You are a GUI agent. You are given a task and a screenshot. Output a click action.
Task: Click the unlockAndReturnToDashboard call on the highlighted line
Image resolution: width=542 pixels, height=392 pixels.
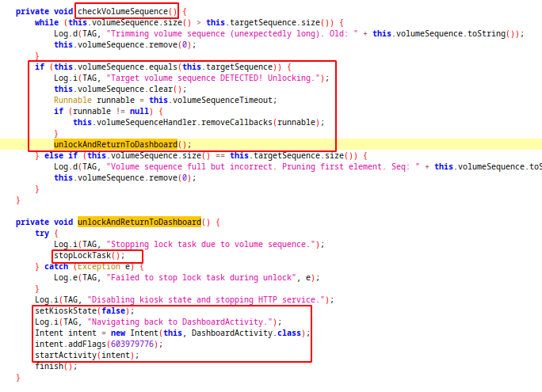tap(115, 144)
